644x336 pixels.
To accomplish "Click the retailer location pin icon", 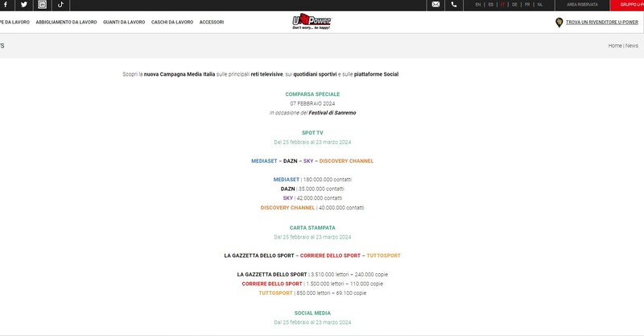I will [559, 23].
